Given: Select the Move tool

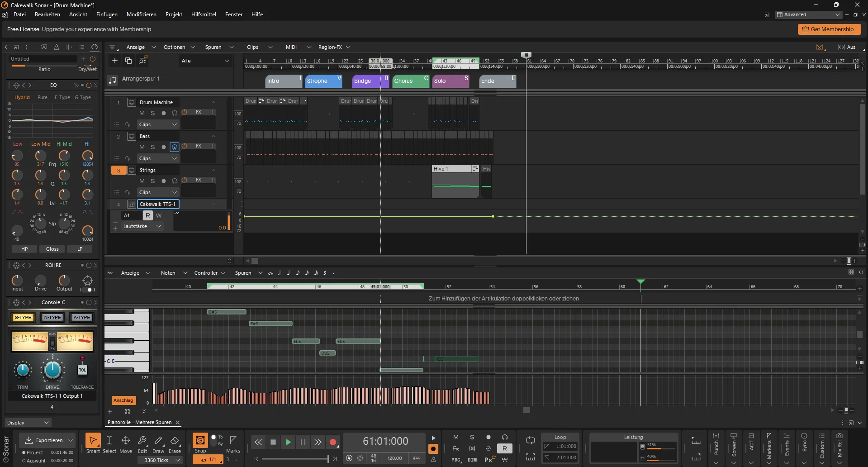Looking at the screenshot, I should pos(126,443).
